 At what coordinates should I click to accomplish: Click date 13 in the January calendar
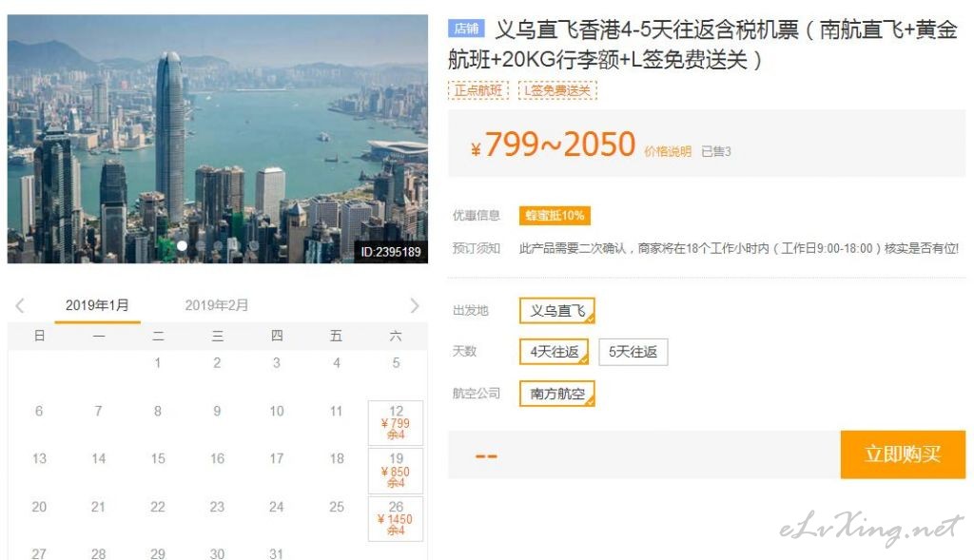click(39, 458)
